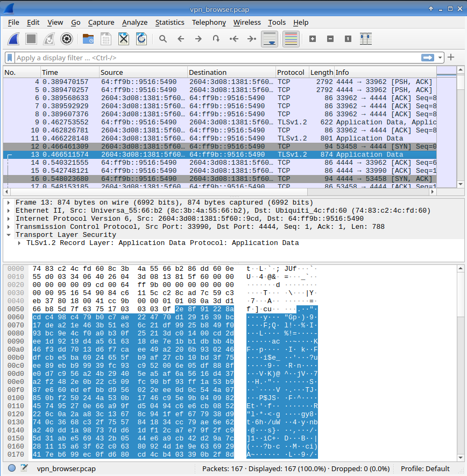The width and height of the screenshot is (467, 476).
Task: Reset text to normal size
Action: click(x=348, y=39)
